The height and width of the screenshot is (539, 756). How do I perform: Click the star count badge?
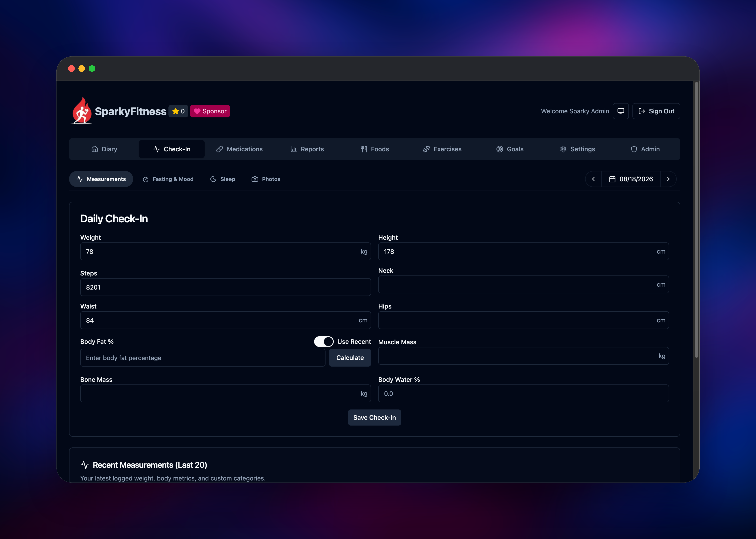[x=178, y=111]
